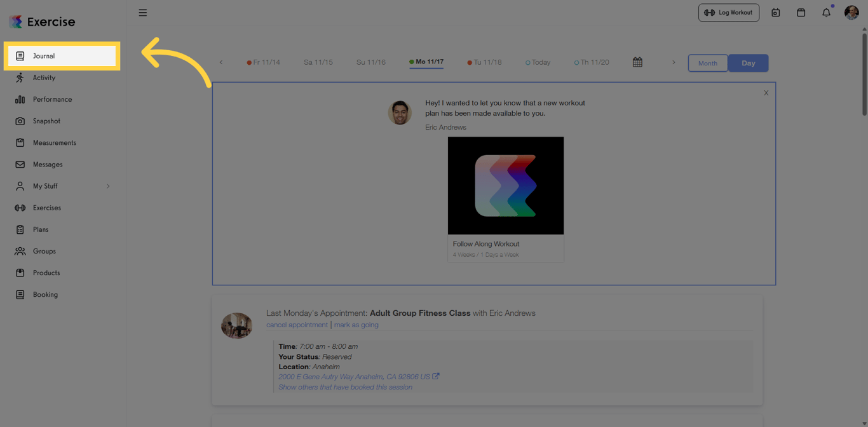Image resolution: width=868 pixels, height=427 pixels.
Task: Click the mark as going link
Action: click(356, 325)
